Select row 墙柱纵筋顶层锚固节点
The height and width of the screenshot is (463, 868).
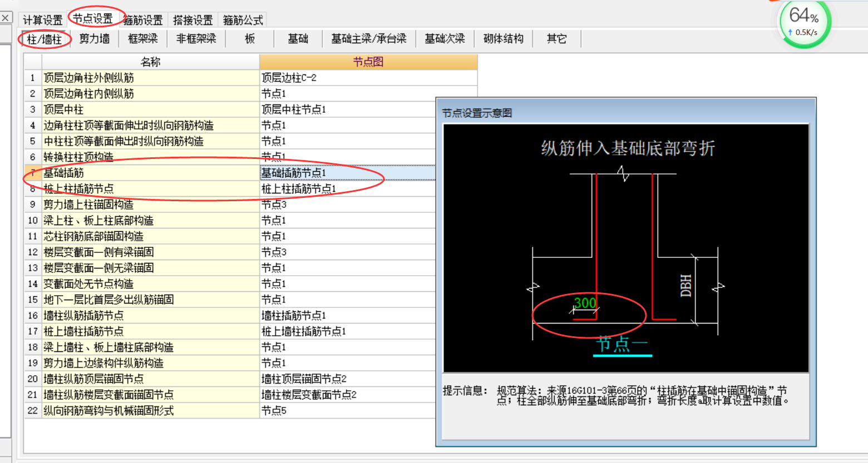point(150,379)
